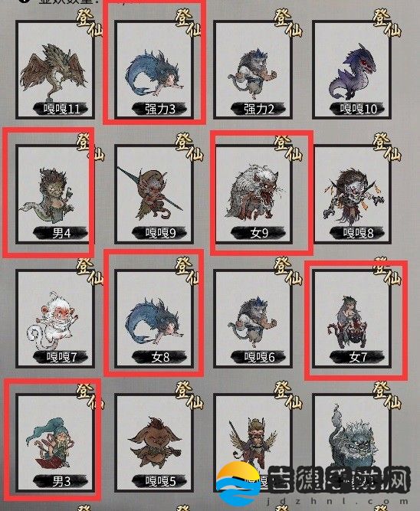Image resolution: width=420 pixels, height=511 pixels.
Task: Choose the 强力2 monster card
Action: (253, 70)
